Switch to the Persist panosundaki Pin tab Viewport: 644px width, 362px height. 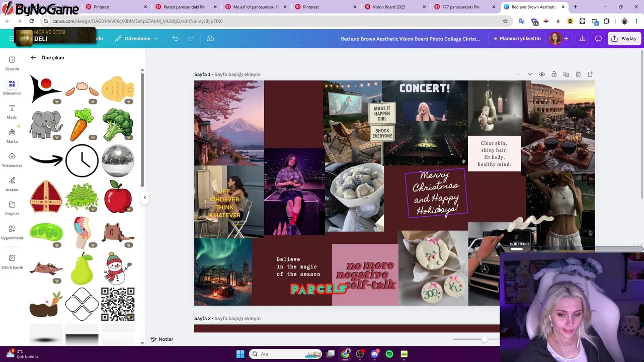coord(186,7)
